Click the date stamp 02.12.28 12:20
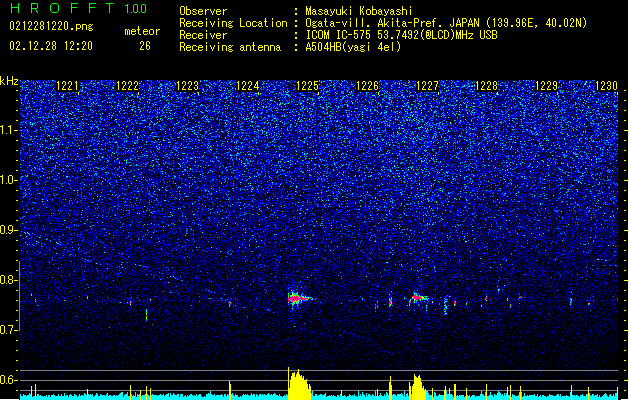The width and height of the screenshot is (629, 400). [x=51, y=46]
